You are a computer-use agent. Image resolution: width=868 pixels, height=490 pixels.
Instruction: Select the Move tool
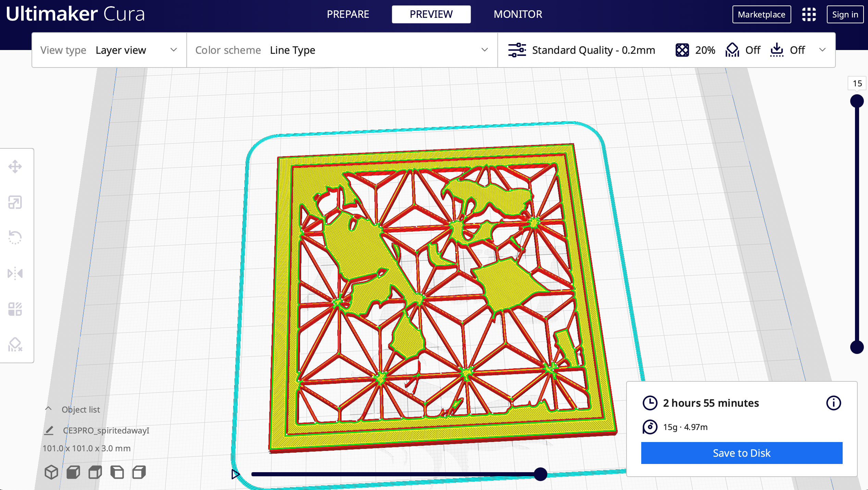coord(15,167)
